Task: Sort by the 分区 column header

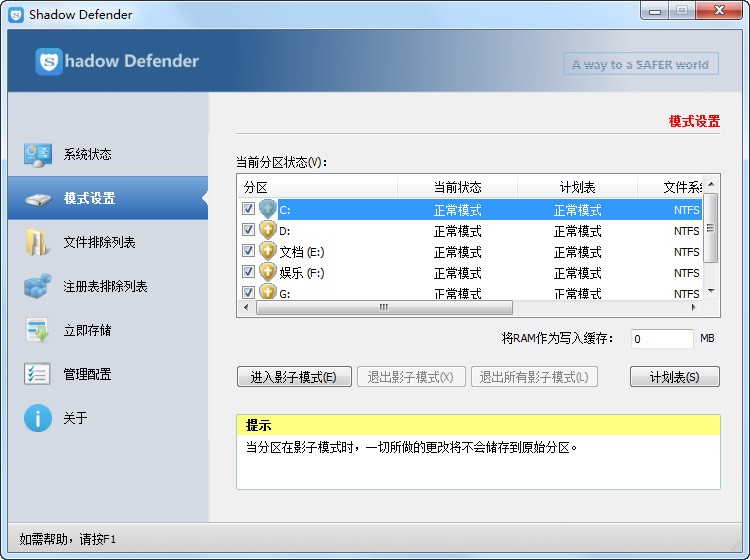Action: (x=318, y=187)
